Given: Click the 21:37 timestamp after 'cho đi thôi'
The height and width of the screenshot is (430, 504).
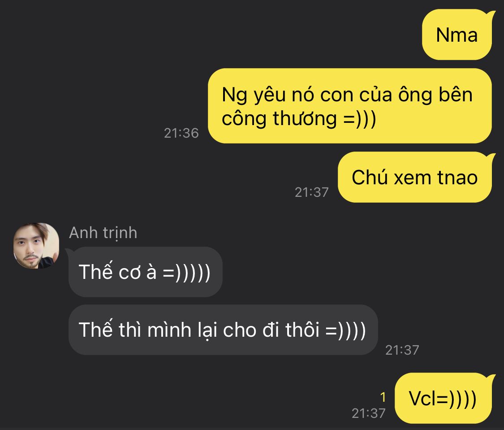Looking at the screenshot, I should (402, 350).
